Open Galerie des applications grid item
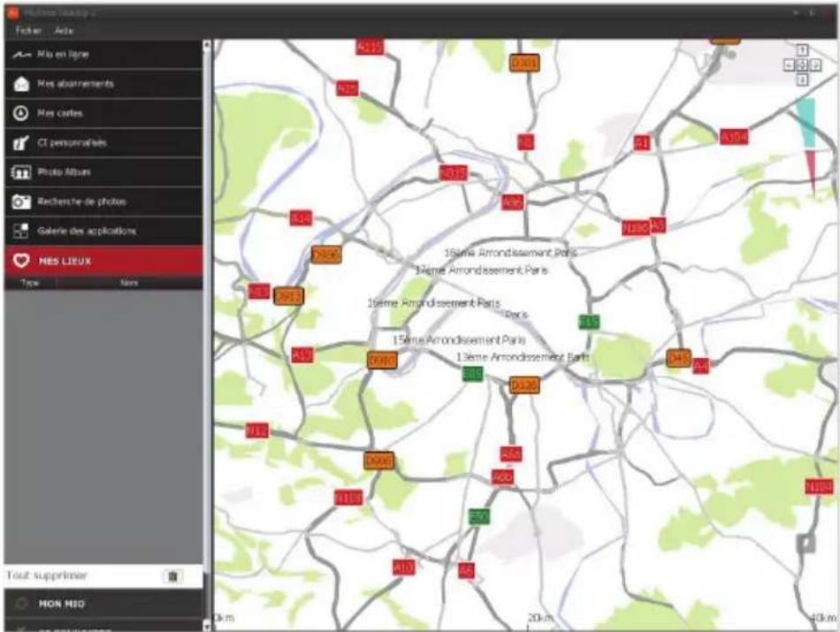The image size is (840, 632). 103,231
